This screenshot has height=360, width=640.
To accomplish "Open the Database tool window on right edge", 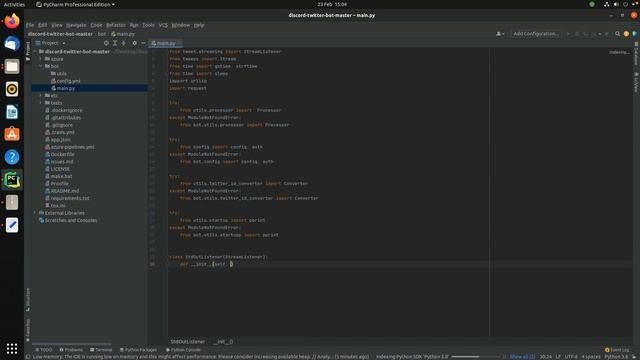I will [x=636, y=53].
